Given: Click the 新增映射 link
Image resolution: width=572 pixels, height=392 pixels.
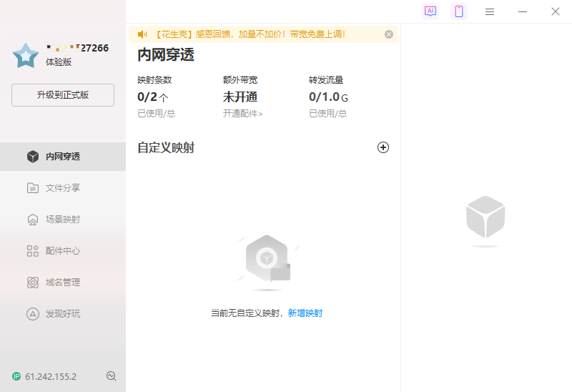Looking at the screenshot, I should [x=305, y=313].
